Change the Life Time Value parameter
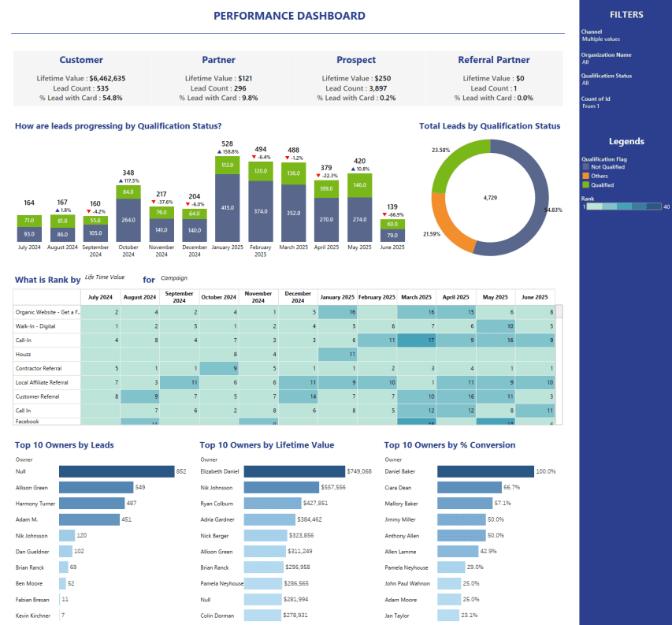This screenshot has width=672, height=625. 105,277
